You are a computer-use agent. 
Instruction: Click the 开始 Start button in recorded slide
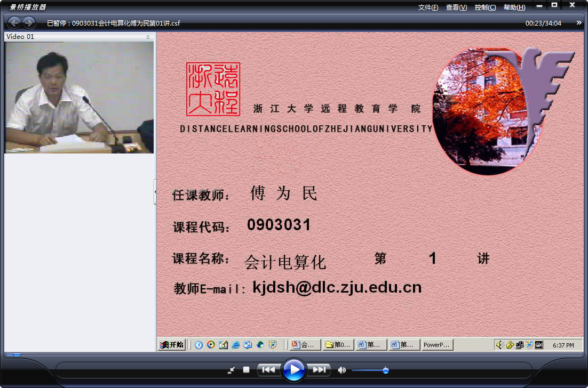172,344
